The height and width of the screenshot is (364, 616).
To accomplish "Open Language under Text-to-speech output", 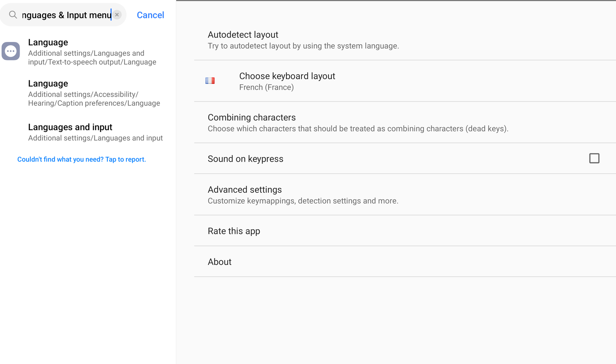I will pyautogui.click(x=92, y=52).
